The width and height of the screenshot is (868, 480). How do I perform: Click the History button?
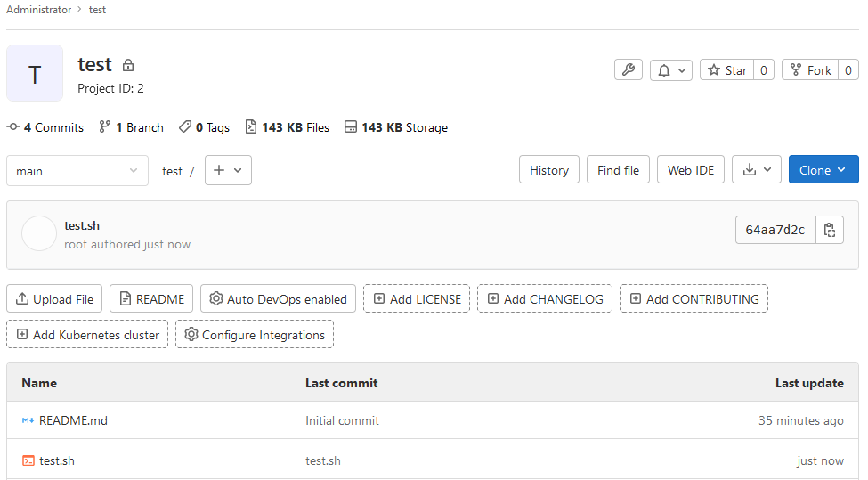pyautogui.click(x=549, y=170)
